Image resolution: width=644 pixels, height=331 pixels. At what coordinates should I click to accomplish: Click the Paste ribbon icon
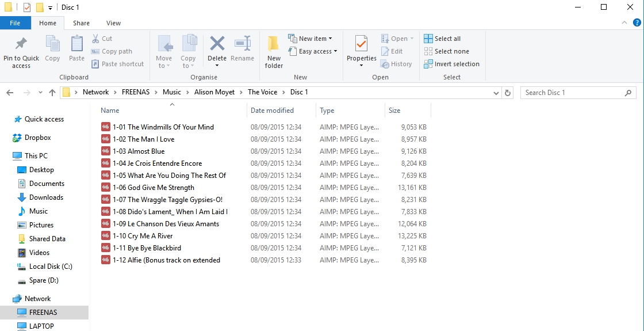pos(77,44)
